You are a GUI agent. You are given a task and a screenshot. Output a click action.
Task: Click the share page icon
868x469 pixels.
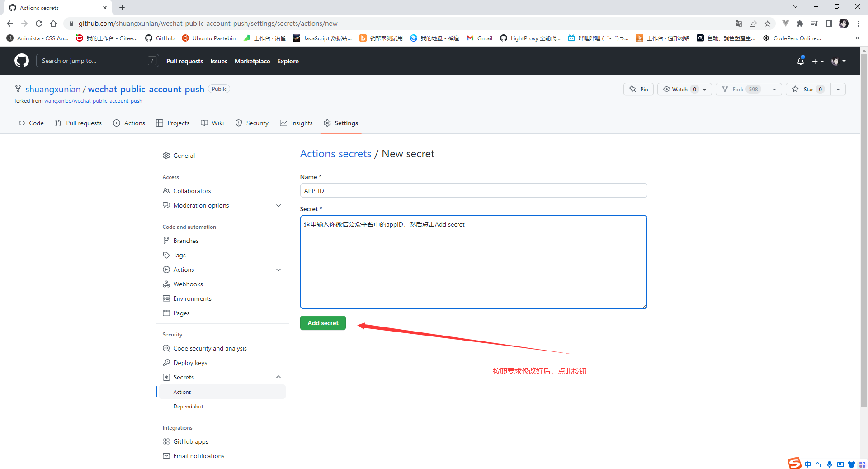(753, 24)
